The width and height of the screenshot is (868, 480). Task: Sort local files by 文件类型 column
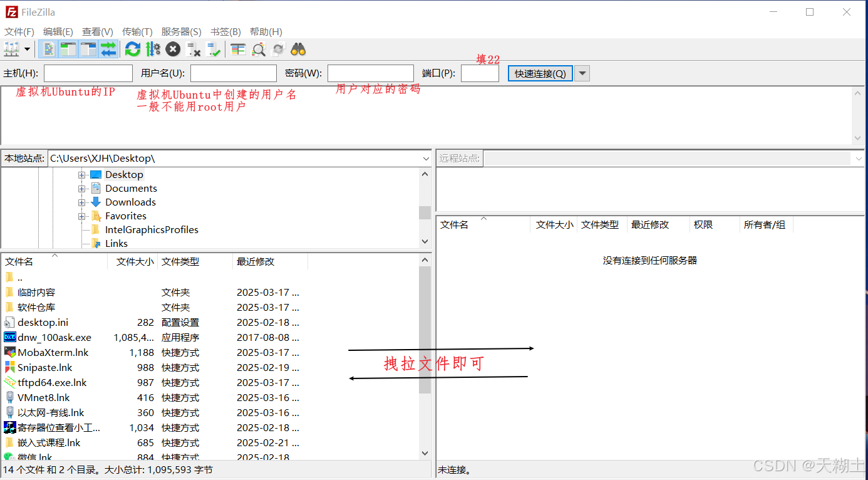click(x=195, y=261)
